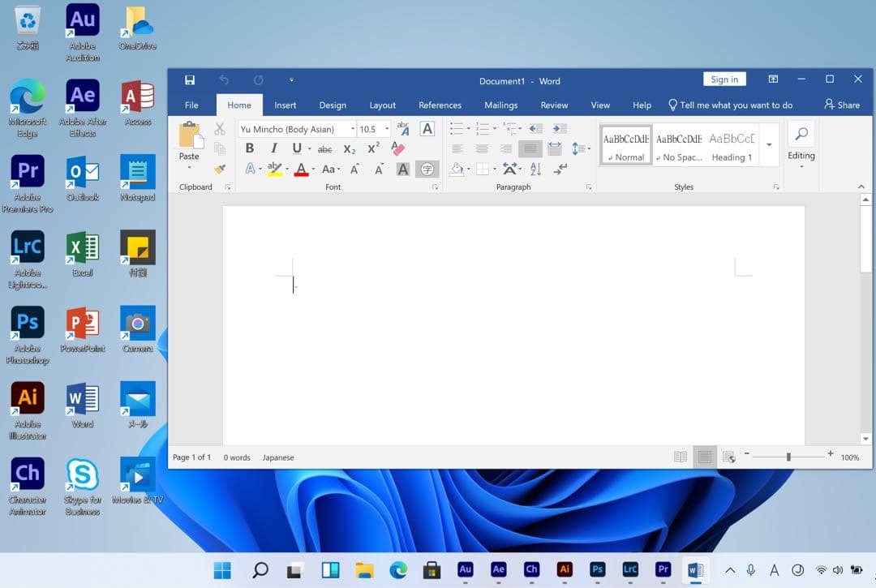
Task: Toggle Justify paragraph alignment
Action: point(530,148)
